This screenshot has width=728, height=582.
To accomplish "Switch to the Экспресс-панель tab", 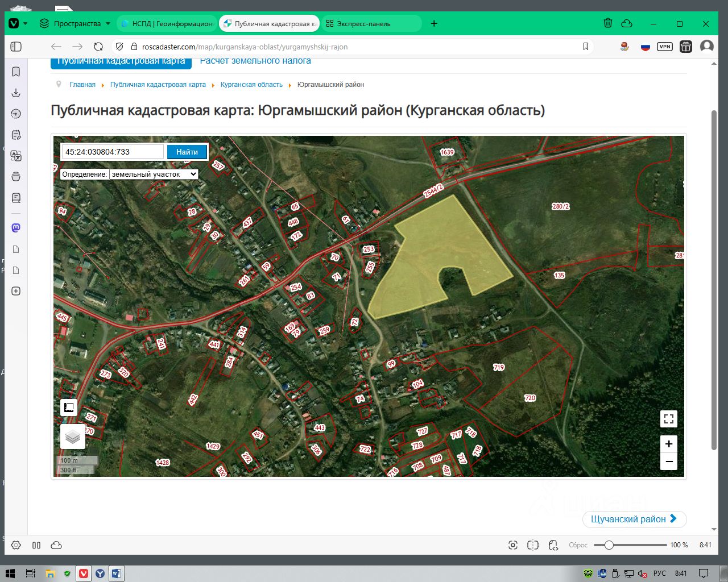I will (364, 23).
